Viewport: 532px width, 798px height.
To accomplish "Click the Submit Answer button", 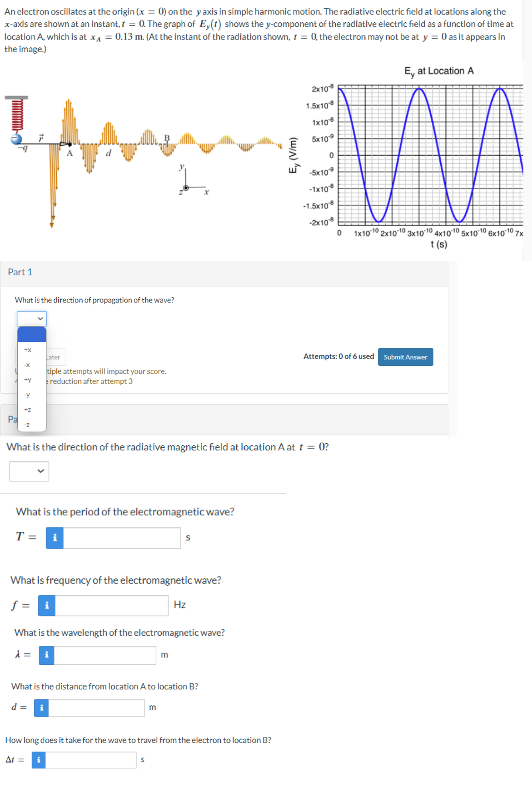I will coord(405,357).
